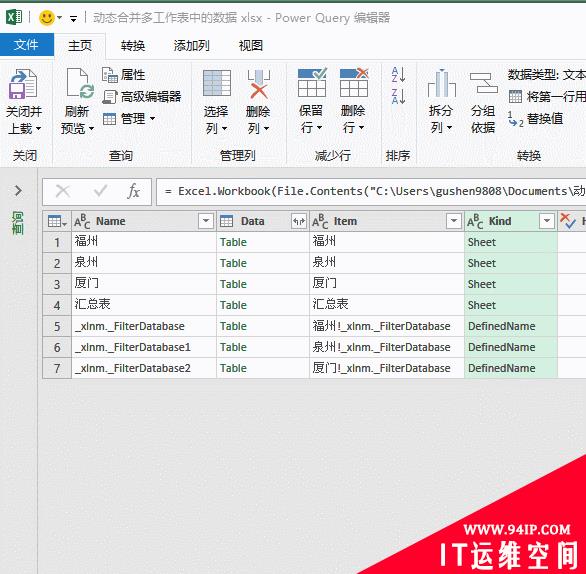Screen dimensions: 586x574
Task: Click the Hidden column boolean type icon
Action: [x=568, y=221]
